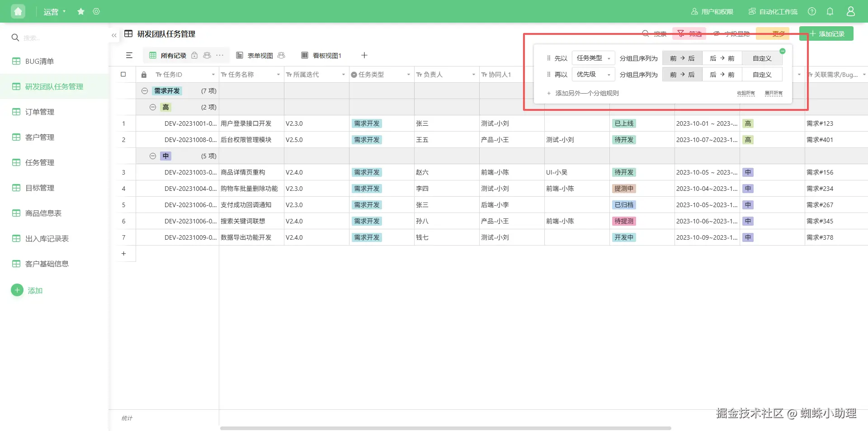This screenshot has width=868, height=431.
Task: Switch to the 表单视图 tab
Action: pos(260,55)
